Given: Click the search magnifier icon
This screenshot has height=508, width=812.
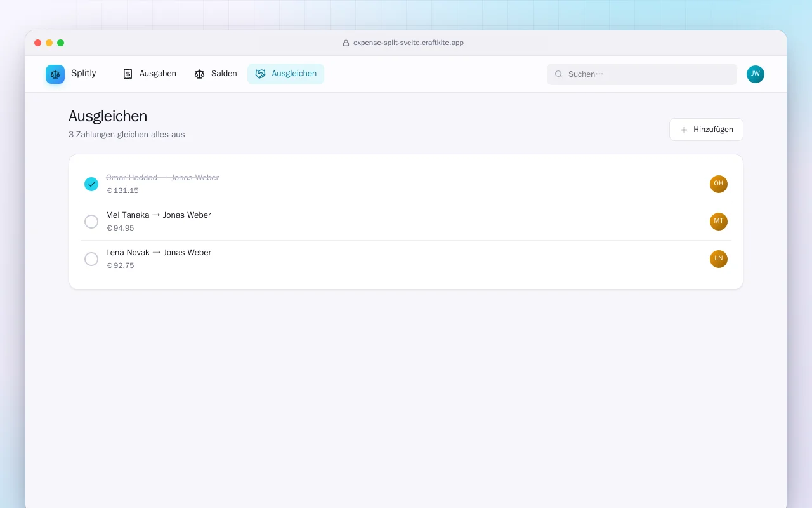Looking at the screenshot, I should (559, 74).
